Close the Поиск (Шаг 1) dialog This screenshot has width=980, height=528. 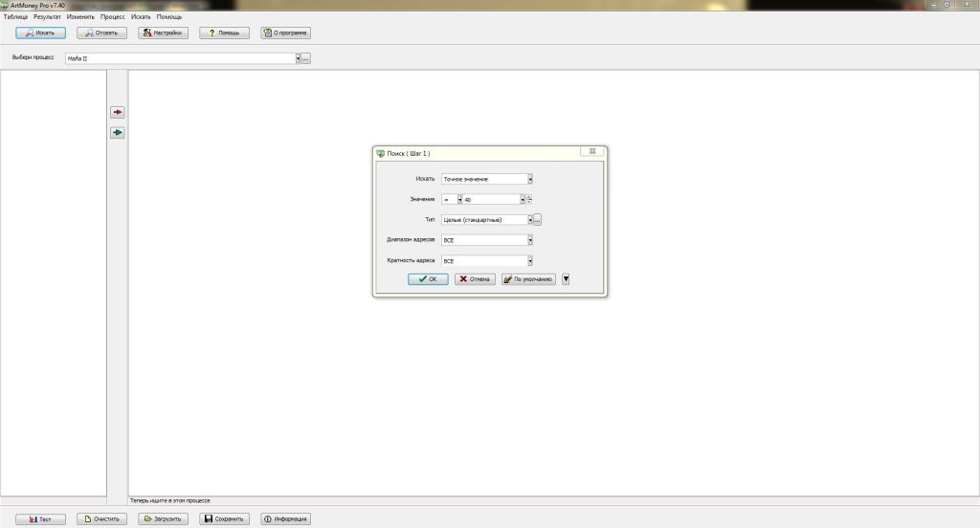click(x=591, y=151)
